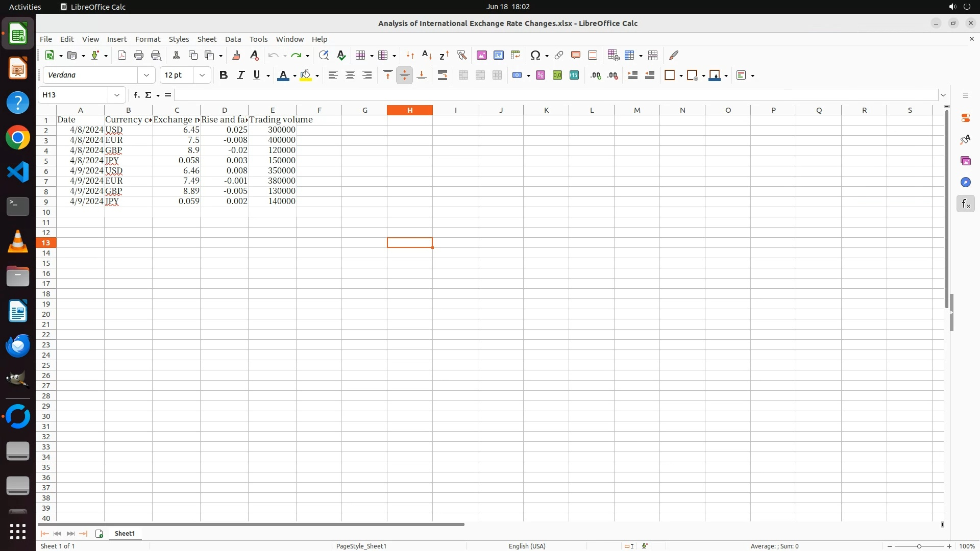Apply the yellow background color swatch
980x551 pixels.
306,75
